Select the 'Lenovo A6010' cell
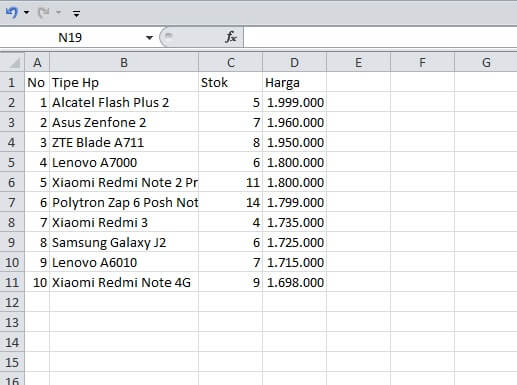 (x=124, y=262)
